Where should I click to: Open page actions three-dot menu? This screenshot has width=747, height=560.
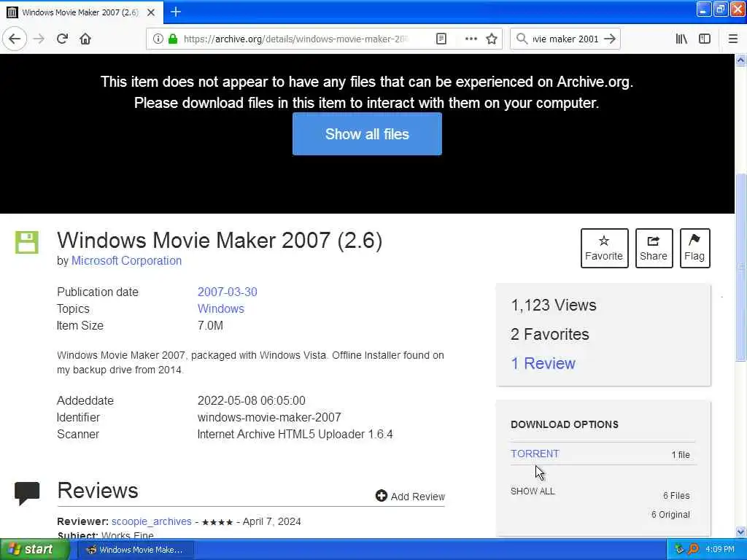471,39
